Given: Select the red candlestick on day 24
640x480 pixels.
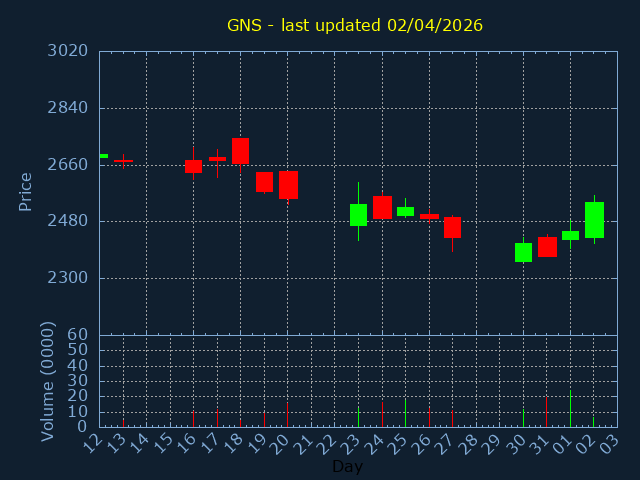Looking at the screenshot, I should [x=382, y=207].
